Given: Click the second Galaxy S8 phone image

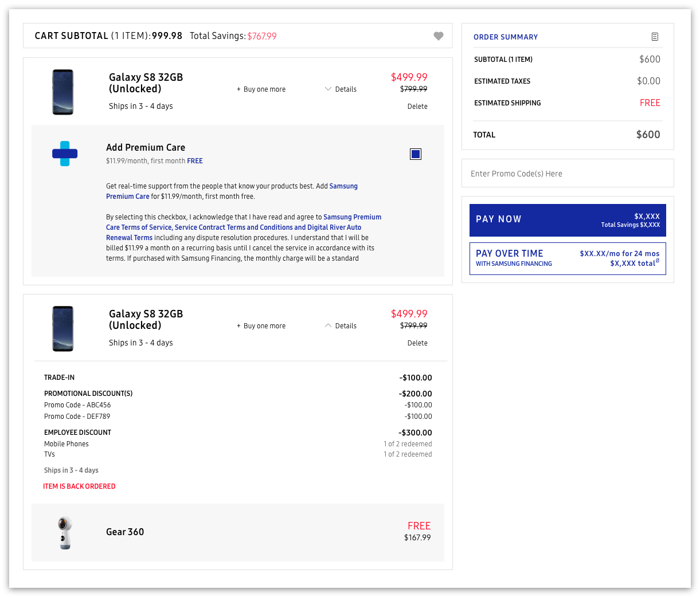Looking at the screenshot, I should (63, 329).
